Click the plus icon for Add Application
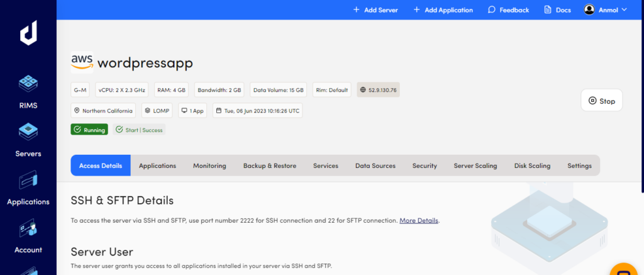 416,10
